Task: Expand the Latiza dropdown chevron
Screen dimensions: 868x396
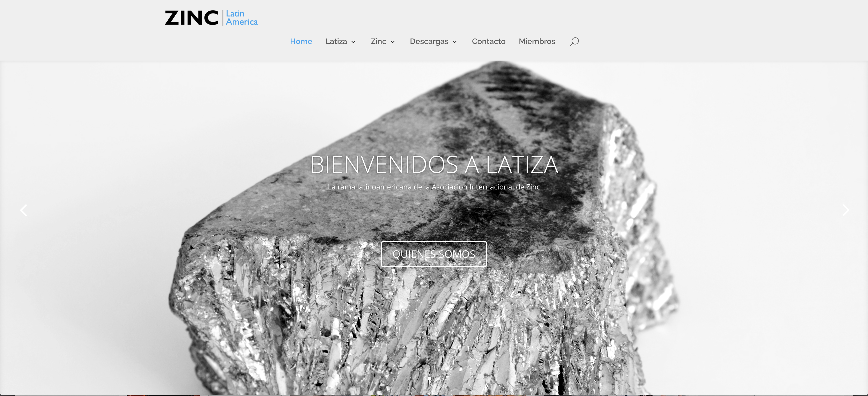Action: (x=353, y=42)
